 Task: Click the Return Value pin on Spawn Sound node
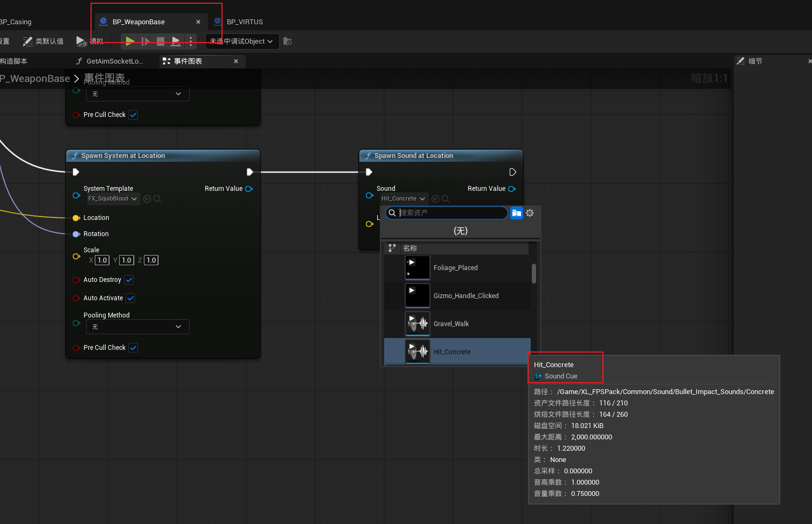[512, 189]
